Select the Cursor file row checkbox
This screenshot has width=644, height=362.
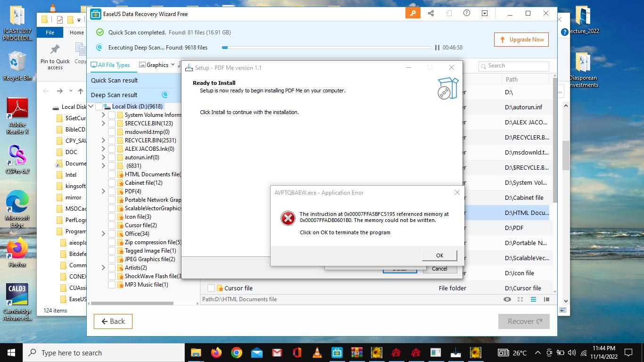tap(211, 288)
